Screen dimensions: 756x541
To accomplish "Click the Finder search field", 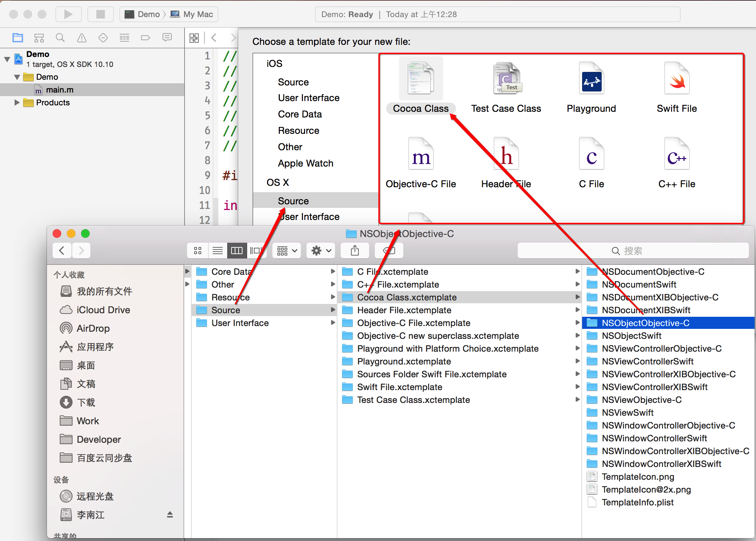I will tap(633, 251).
